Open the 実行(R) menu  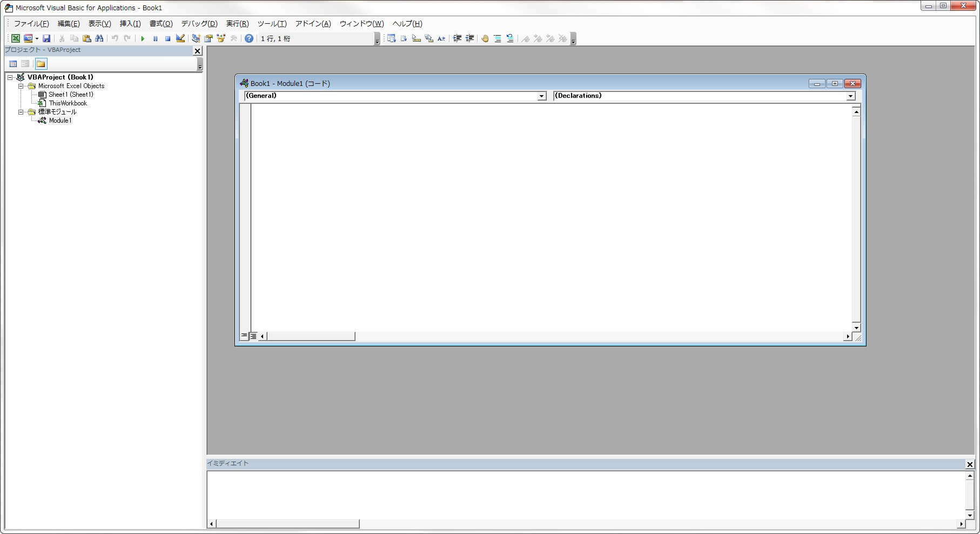tap(237, 24)
